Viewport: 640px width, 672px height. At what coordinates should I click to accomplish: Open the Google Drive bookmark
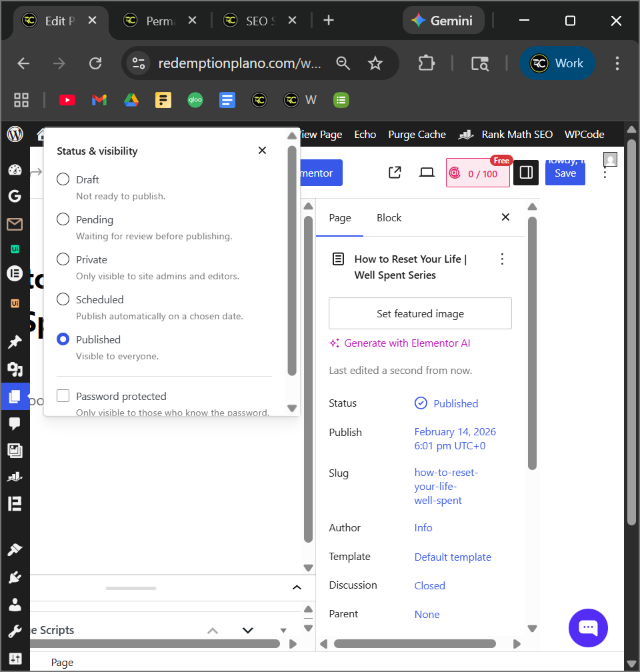tap(131, 100)
